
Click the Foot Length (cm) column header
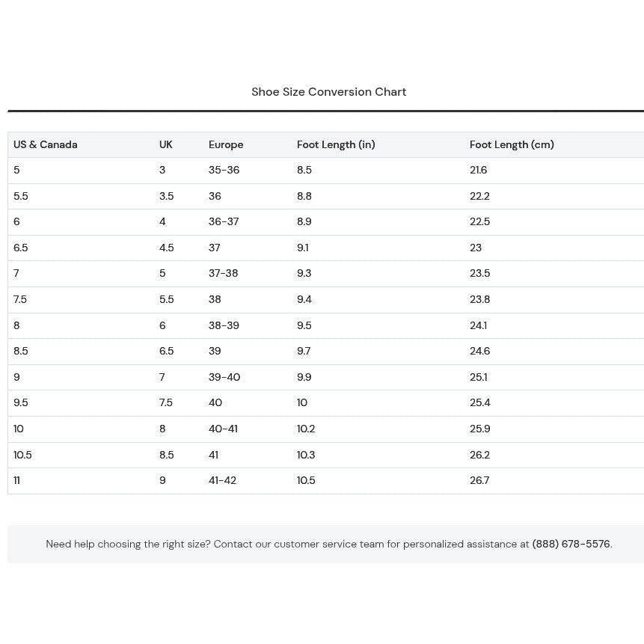tap(512, 144)
